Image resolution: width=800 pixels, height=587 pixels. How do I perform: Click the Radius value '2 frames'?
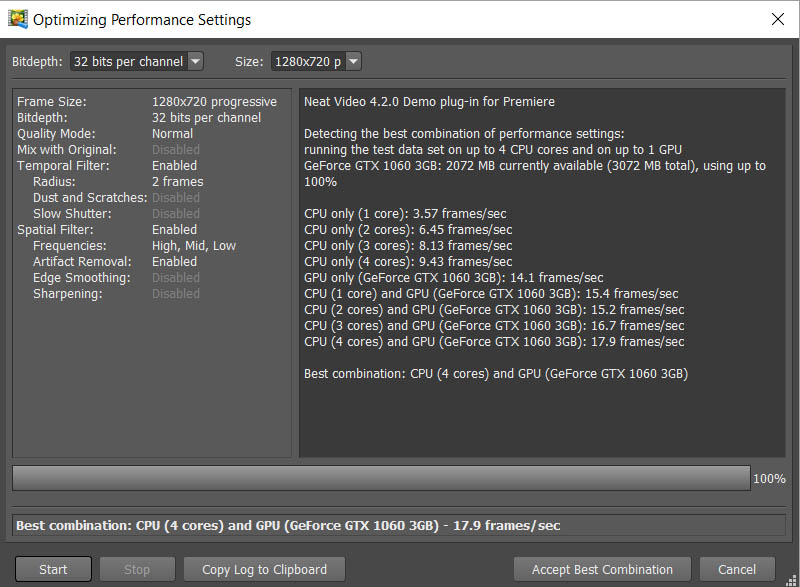pyautogui.click(x=178, y=182)
